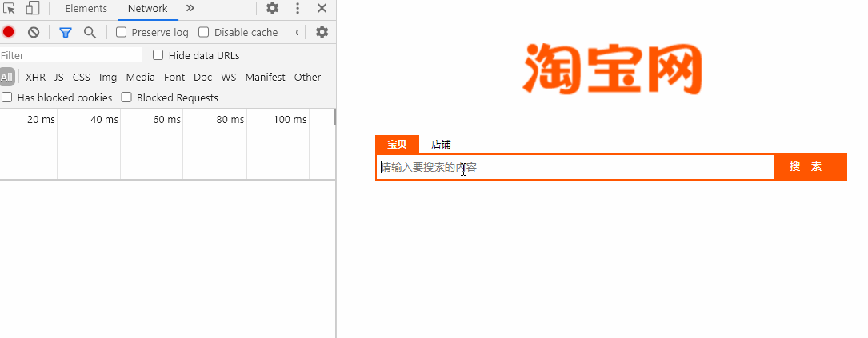This screenshot has height=338, width=868.
Task: Open network search magnifier
Action: 90,32
